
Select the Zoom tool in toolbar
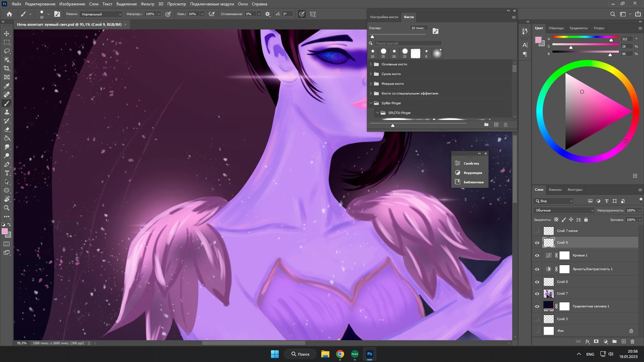pos(7,208)
